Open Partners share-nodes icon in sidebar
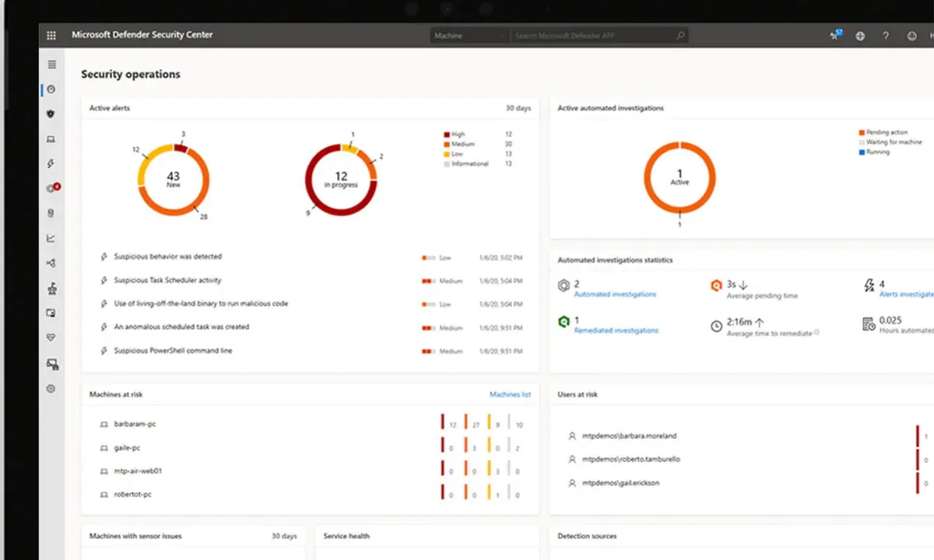 coord(51,263)
